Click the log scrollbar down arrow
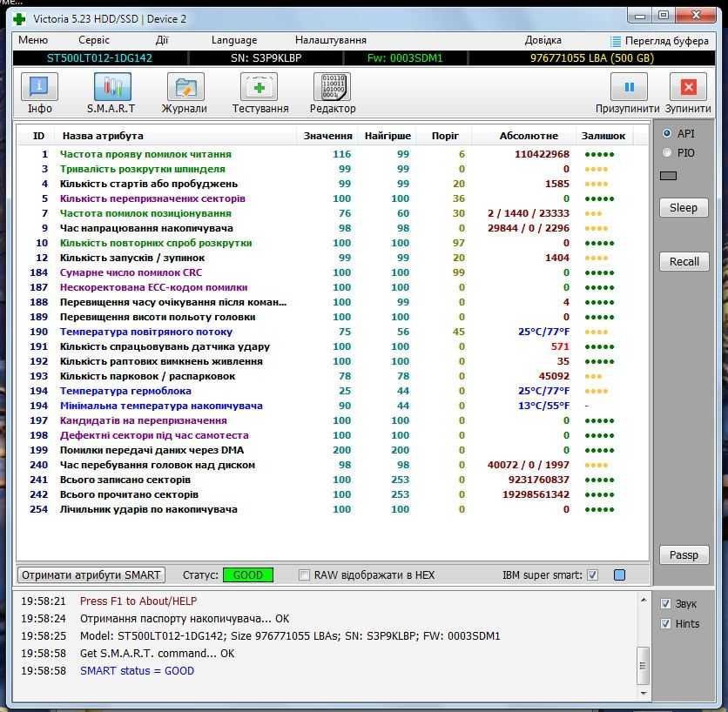728x712 pixels. [x=643, y=693]
